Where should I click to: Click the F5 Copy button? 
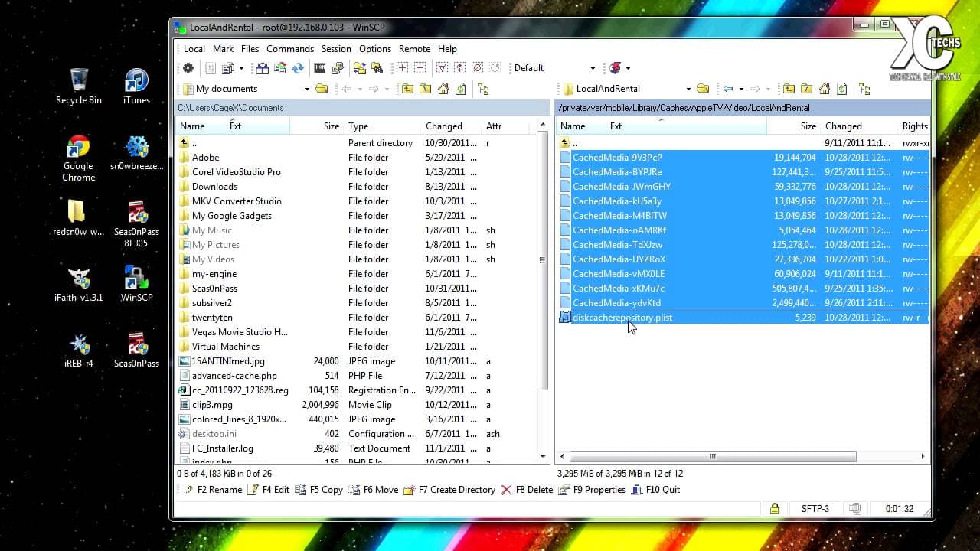tap(319, 490)
